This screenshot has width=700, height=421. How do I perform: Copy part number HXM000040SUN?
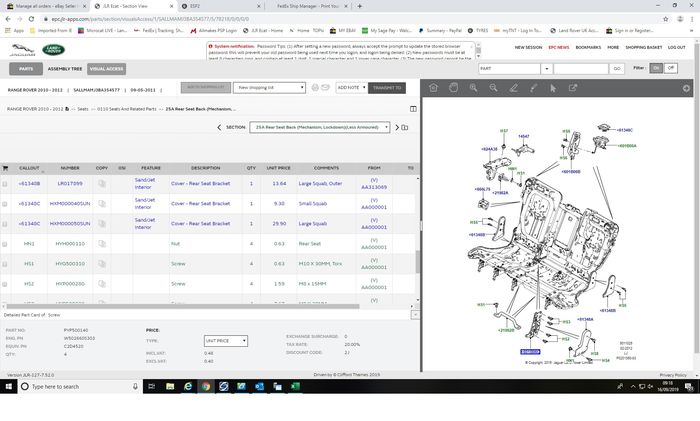pyautogui.click(x=102, y=204)
